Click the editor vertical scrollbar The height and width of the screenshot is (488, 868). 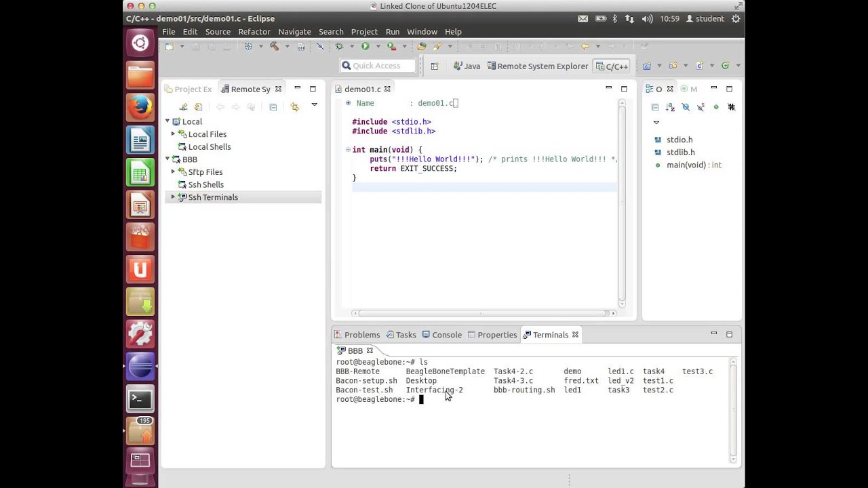tap(622, 203)
